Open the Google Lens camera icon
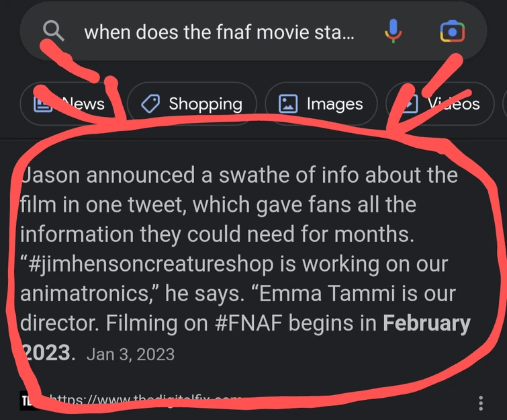Viewport: 507px width, 420px height. (452, 31)
